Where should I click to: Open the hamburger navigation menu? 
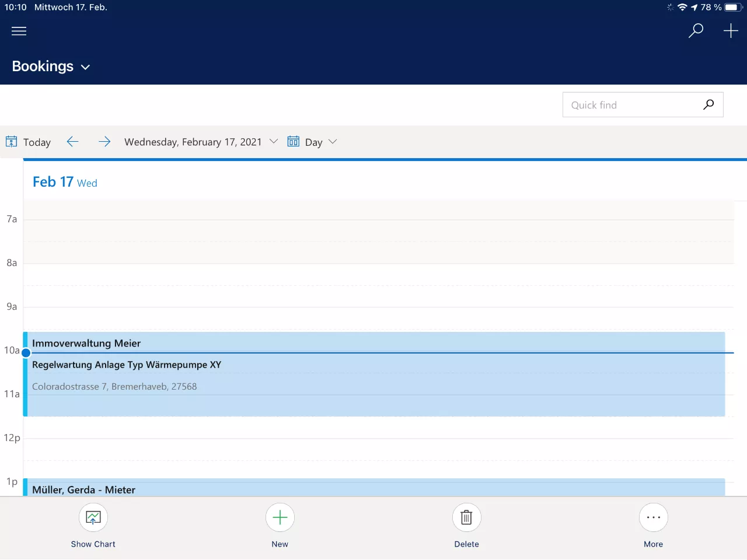[x=19, y=31]
